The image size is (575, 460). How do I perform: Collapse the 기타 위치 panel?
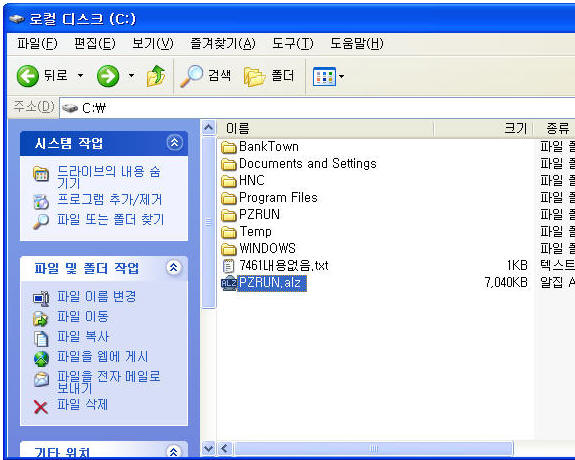coord(174,452)
